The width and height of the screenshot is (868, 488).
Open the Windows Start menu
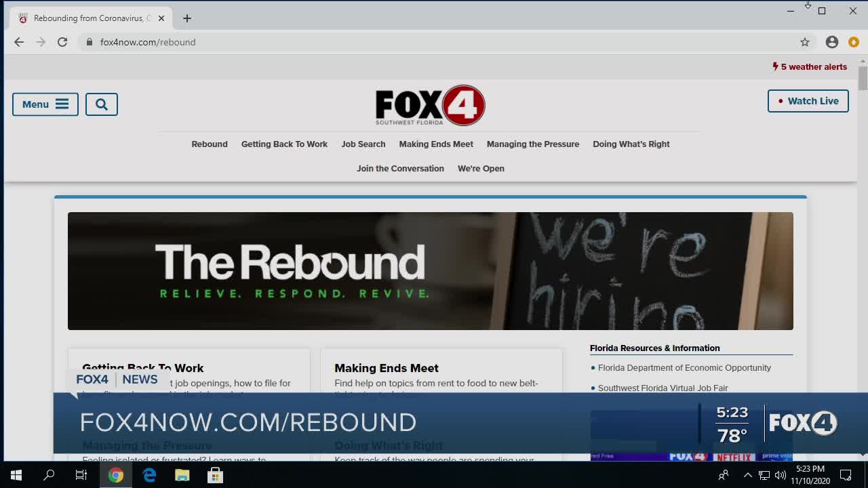point(16,475)
